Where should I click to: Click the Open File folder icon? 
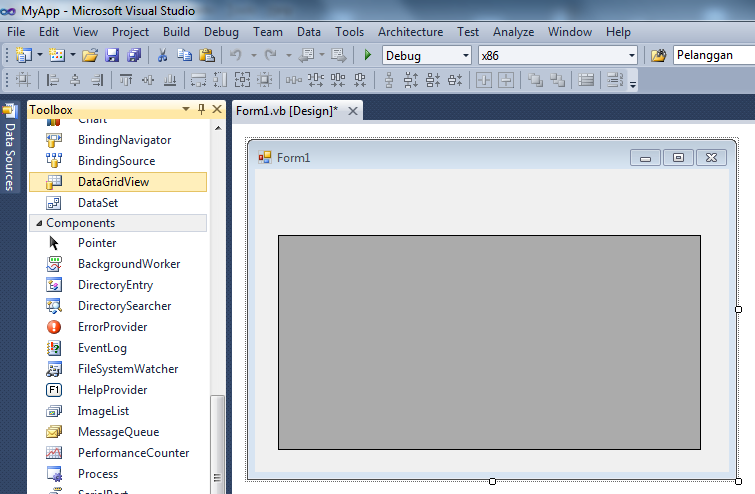pyautogui.click(x=90, y=55)
